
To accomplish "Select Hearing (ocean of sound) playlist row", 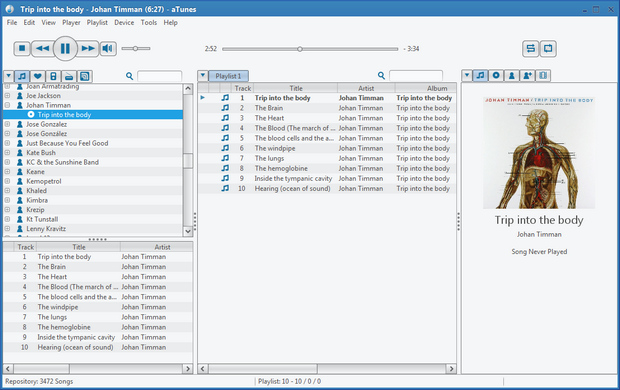I will (327, 189).
